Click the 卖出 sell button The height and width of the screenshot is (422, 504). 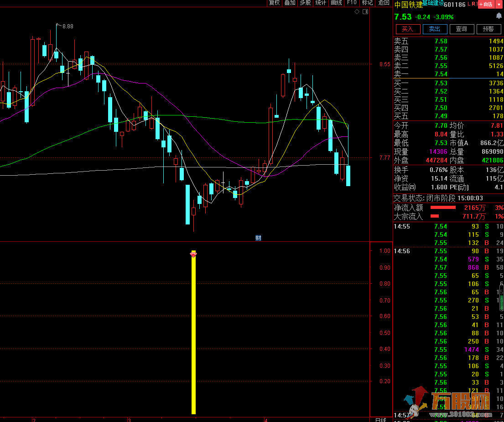[x=435, y=29]
